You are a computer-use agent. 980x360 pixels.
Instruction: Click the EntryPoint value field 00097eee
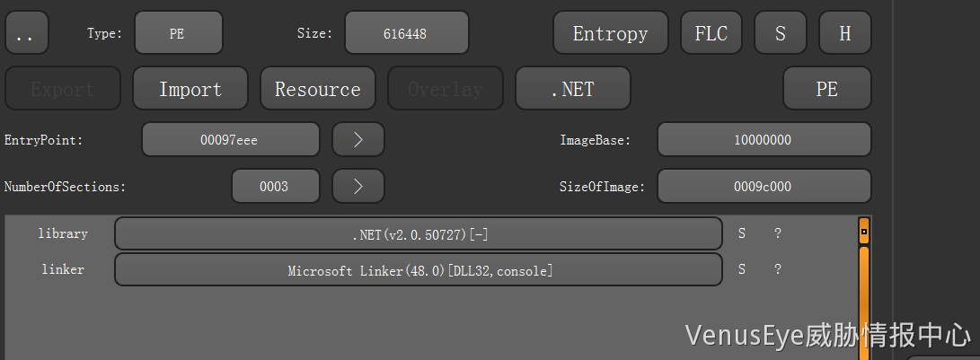[230, 140]
